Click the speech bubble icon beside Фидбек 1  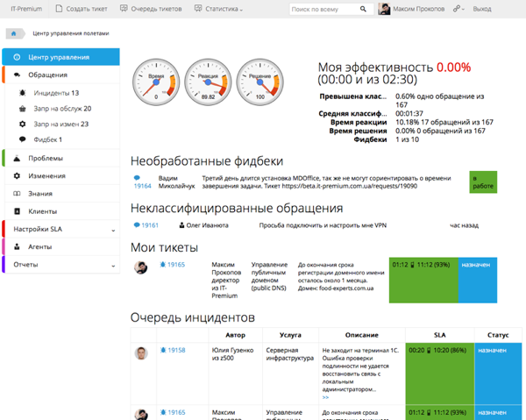click(x=23, y=139)
